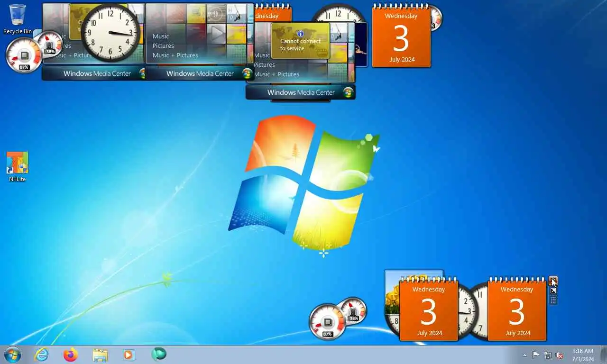Select the bottom-right orange calendar gadget
The image size is (607, 364).
pyautogui.click(x=517, y=310)
